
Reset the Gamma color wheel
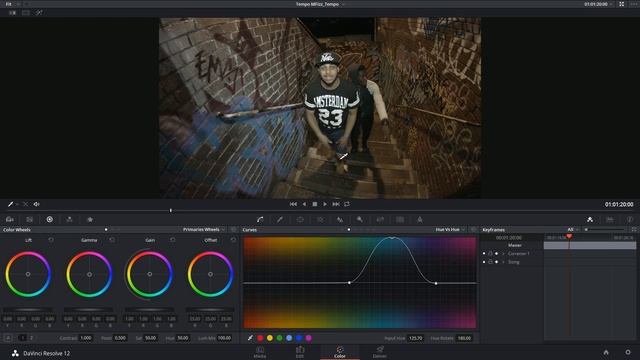(112, 240)
